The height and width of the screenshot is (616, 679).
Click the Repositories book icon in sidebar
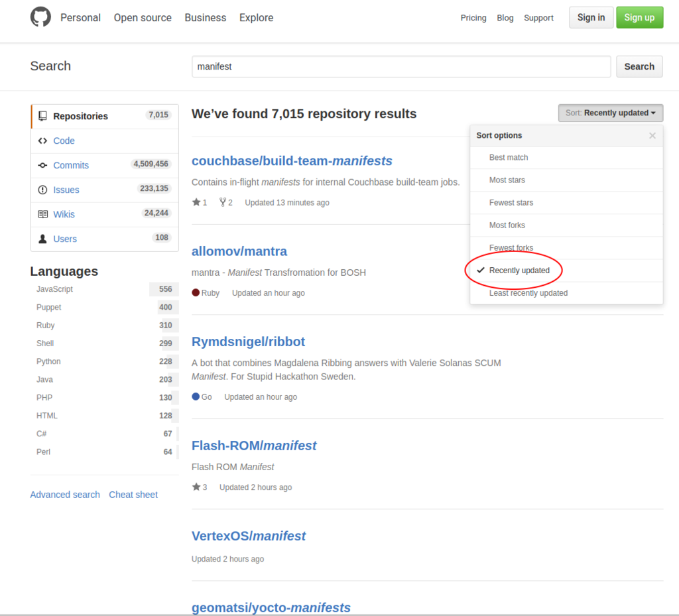tap(42, 116)
